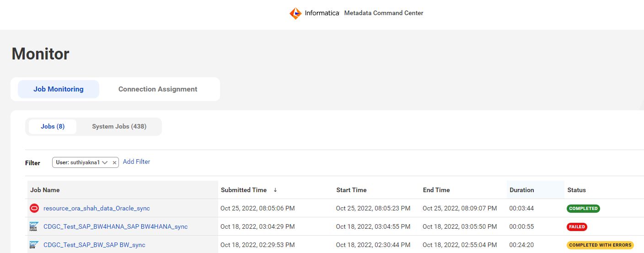Open the CDGC_Test_SAP_BW_SAP BW_sync job
Screen dimensions: 644x253
[x=94, y=245]
